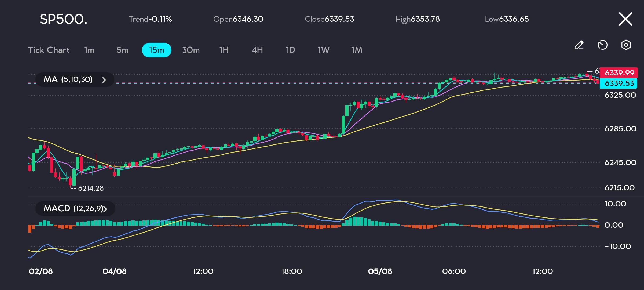Click the 6214.28 low price marker
This screenshot has height=290, width=644.
90,188
